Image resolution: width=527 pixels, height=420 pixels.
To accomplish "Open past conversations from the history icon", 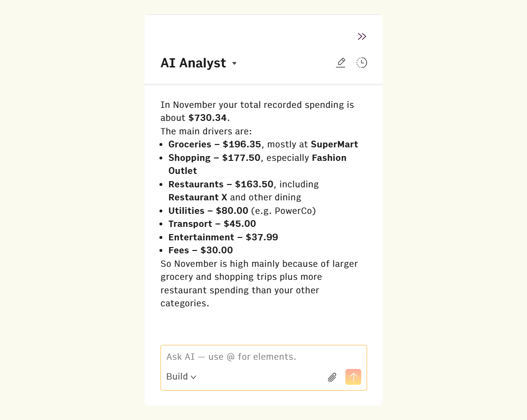I will [x=361, y=62].
